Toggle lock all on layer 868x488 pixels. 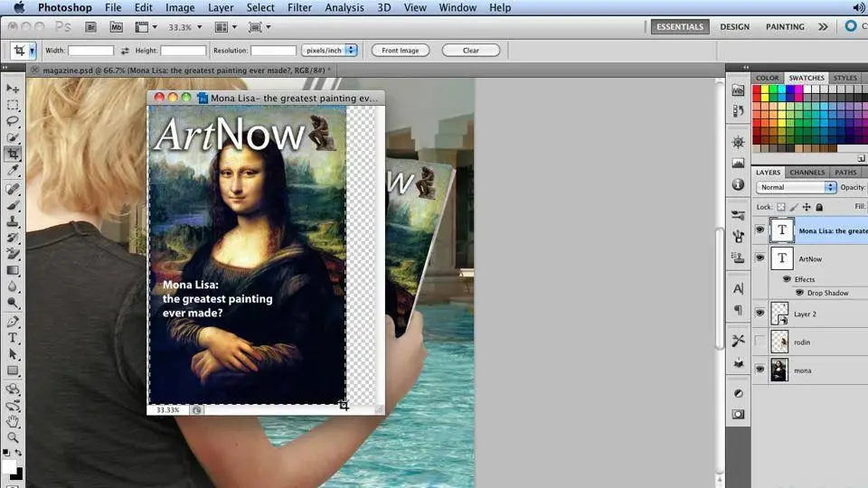click(x=819, y=207)
